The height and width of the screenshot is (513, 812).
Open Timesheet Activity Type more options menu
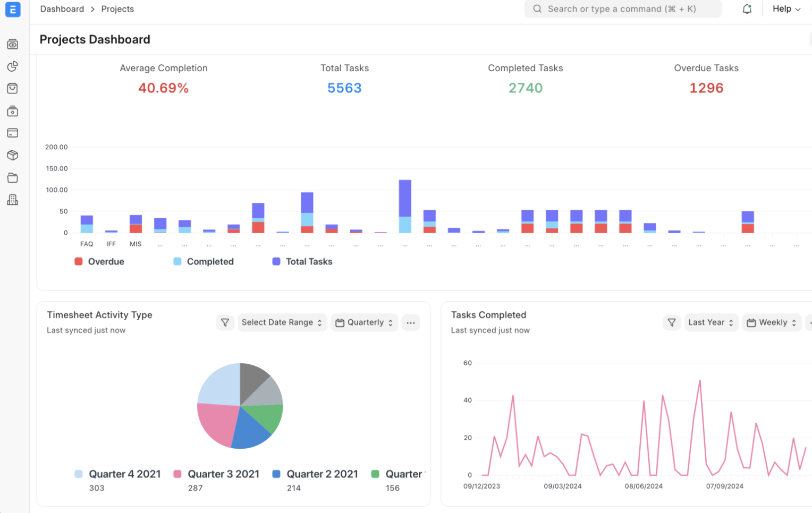(x=411, y=322)
